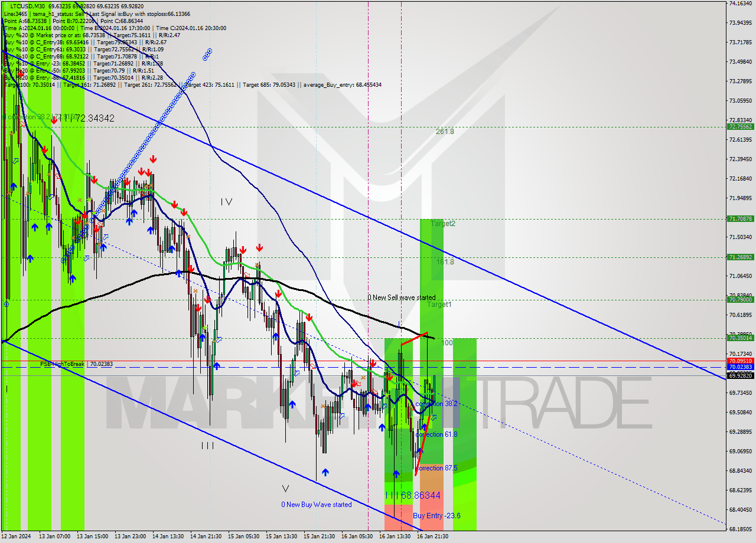Click the 73.49840 axis price label
Image resolution: width=756 pixels, height=543 pixels.
741,61
